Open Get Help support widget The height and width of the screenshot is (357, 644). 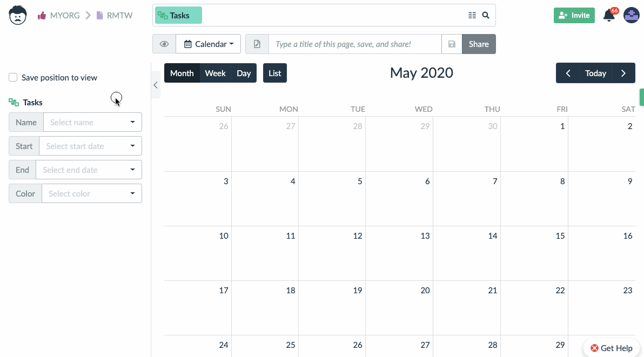click(612, 348)
